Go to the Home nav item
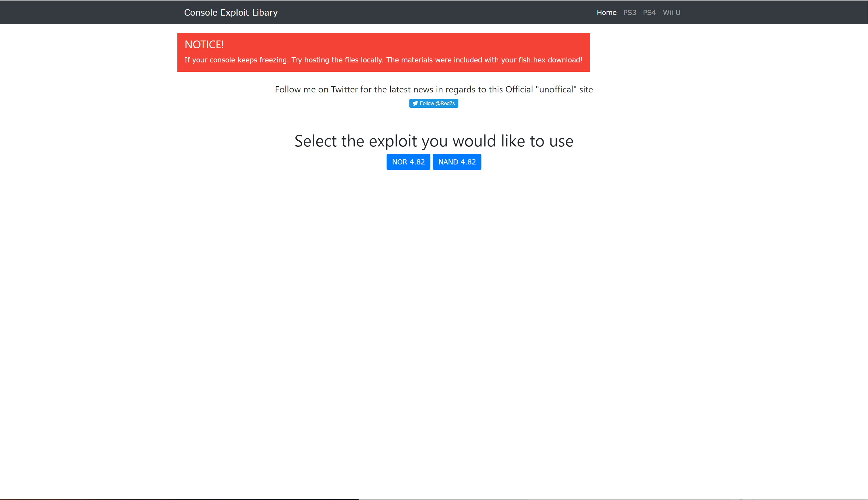The height and width of the screenshot is (500, 868). tap(606, 13)
